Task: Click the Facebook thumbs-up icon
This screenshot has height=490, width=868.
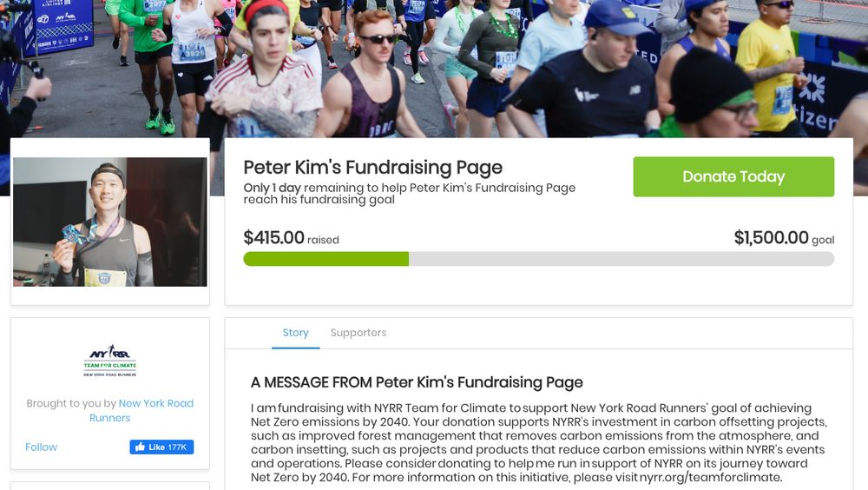Action: pos(140,447)
